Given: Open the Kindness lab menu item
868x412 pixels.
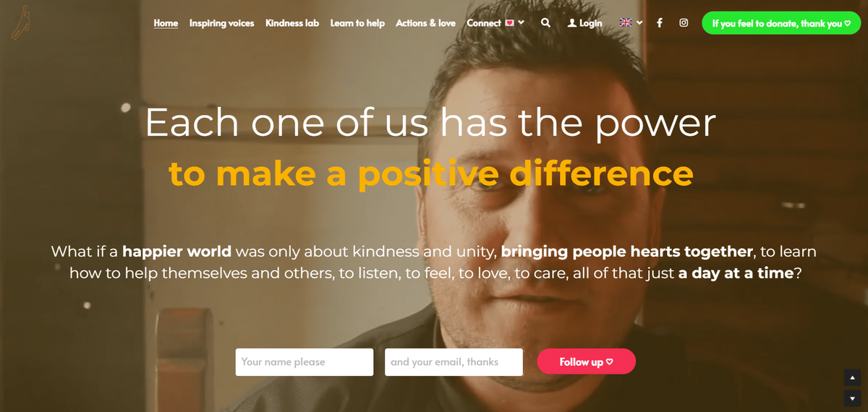Looking at the screenshot, I should (x=292, y=23).
